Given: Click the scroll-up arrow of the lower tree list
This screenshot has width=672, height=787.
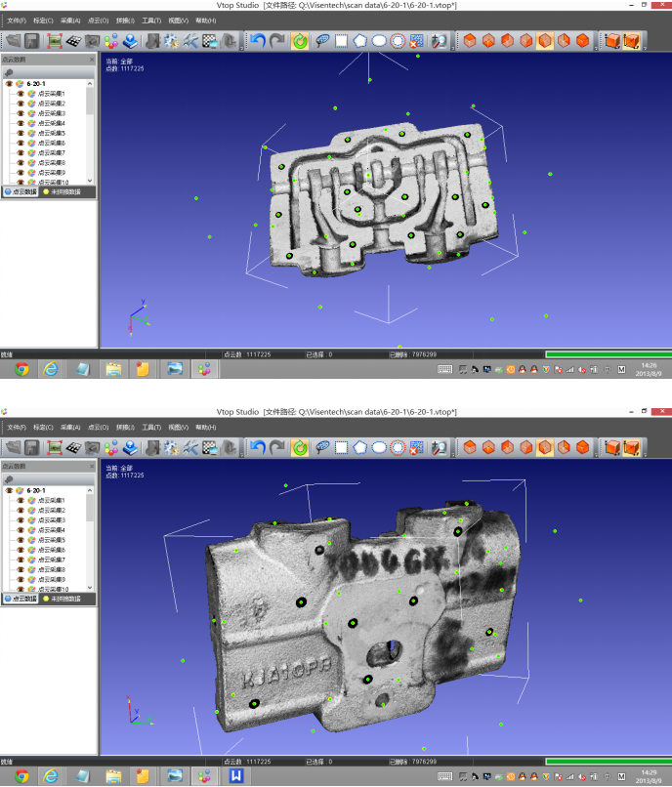Looking at the screenshot, I should [x=91, y=490].
